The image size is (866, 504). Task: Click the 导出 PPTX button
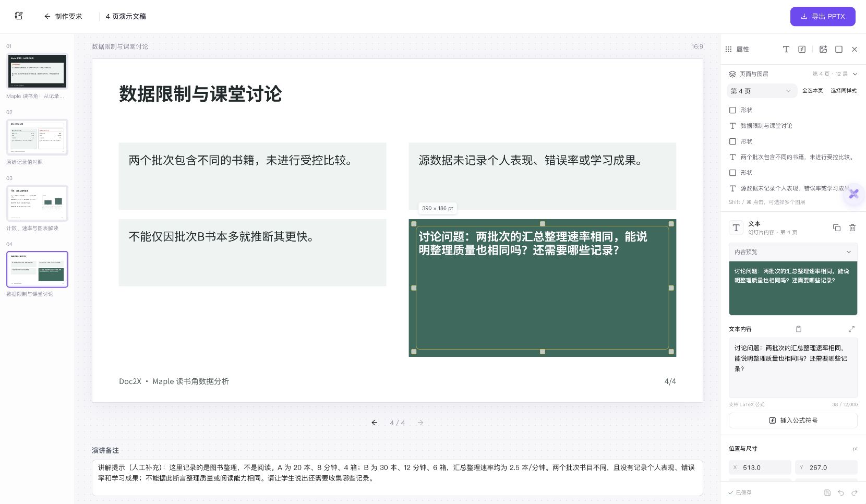point(823,16)
